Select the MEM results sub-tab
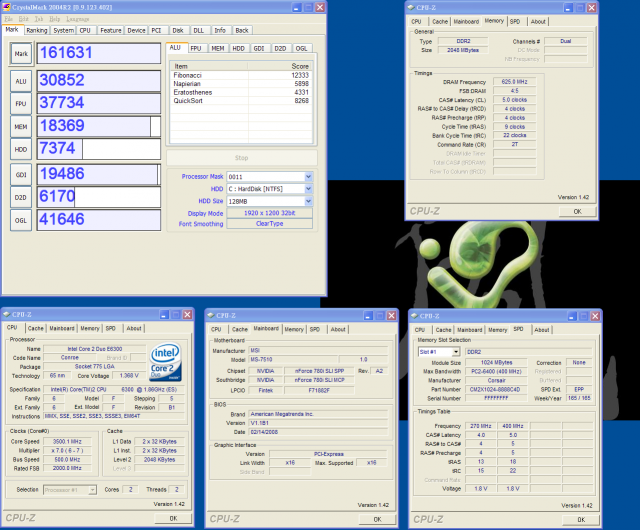 coord(218,48)
